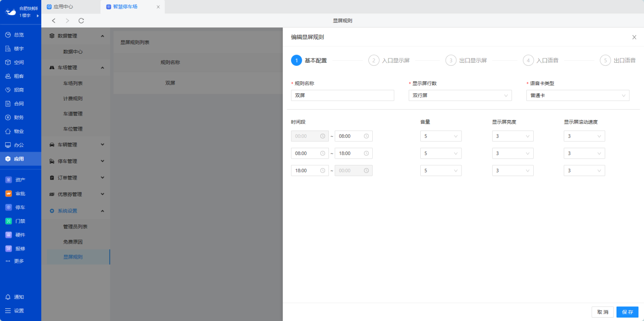Go to step 4 入口语音
The width and height of the screenshot is (644, 321).
pyautogui.click(x=541, y=61)
